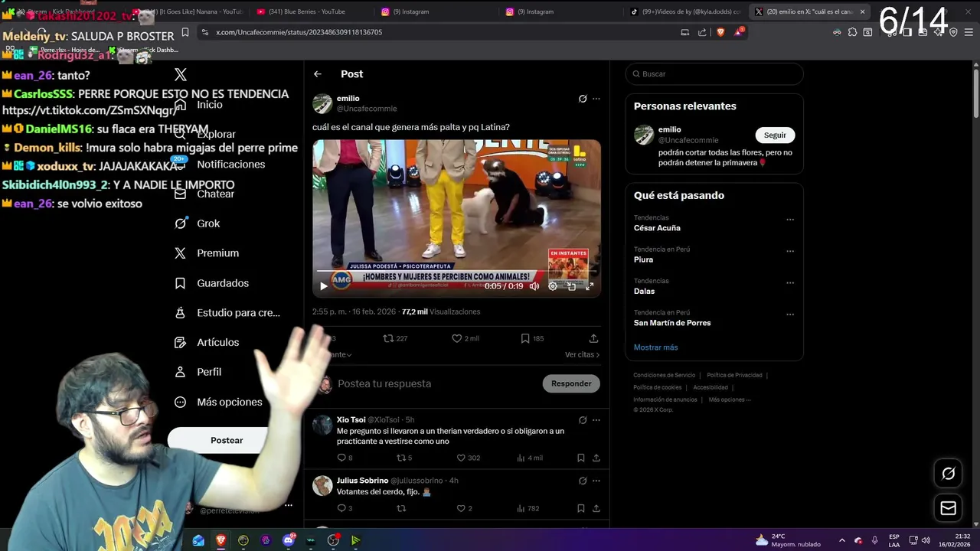Open Artículos in the sidebar

tap(207, 342)
